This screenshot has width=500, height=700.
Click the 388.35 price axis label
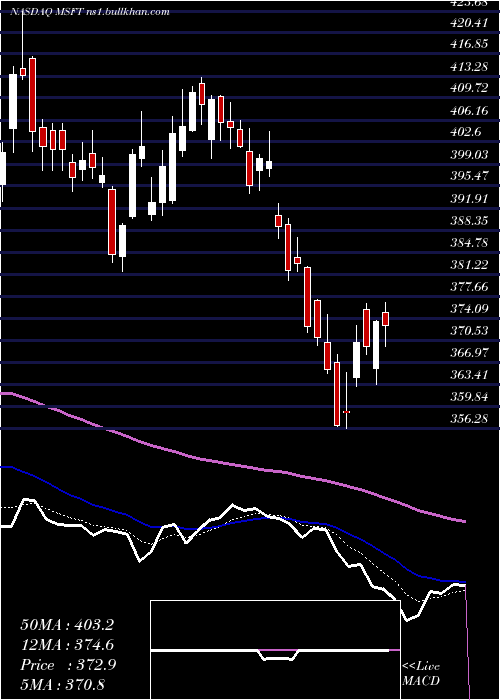(x=468, y=221)
